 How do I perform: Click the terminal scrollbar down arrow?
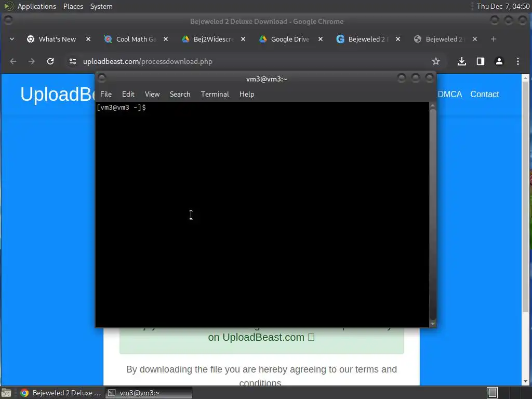pyautogui.click(x=433, y=324)
